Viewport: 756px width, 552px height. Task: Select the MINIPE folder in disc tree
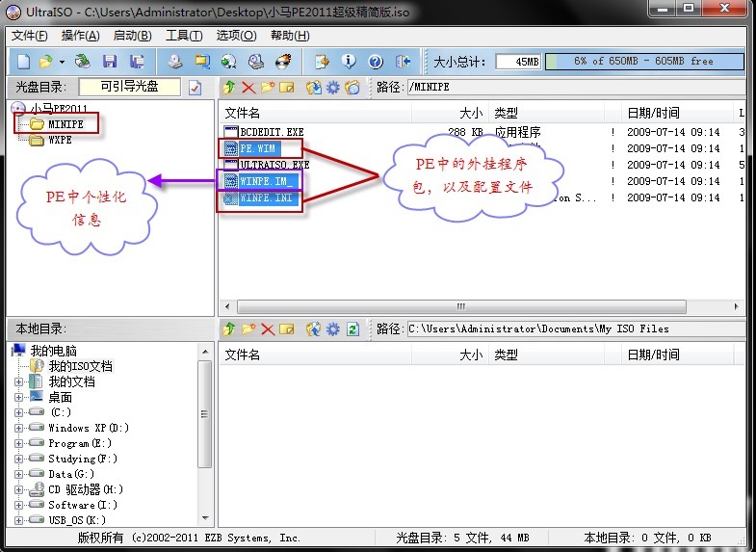coord(57,124)
